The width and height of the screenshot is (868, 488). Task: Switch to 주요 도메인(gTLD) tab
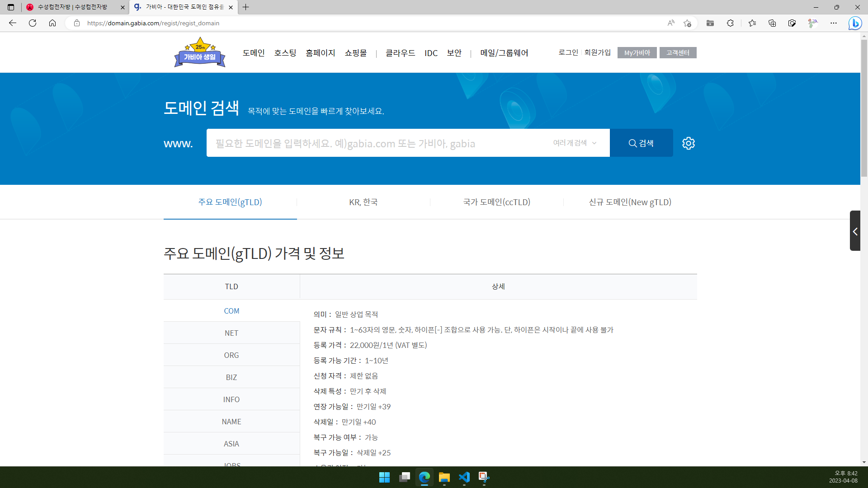pos(230,202)
